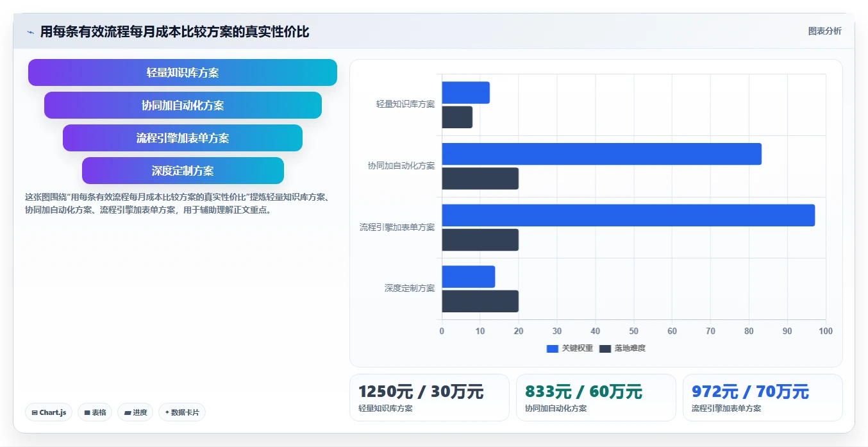
Task: Click the 图表分析 label in header
Action: (x=824, y=31)
